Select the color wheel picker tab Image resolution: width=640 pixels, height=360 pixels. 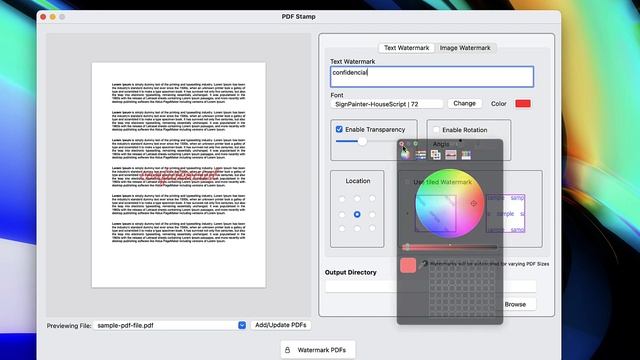click(x=405, y=155)
